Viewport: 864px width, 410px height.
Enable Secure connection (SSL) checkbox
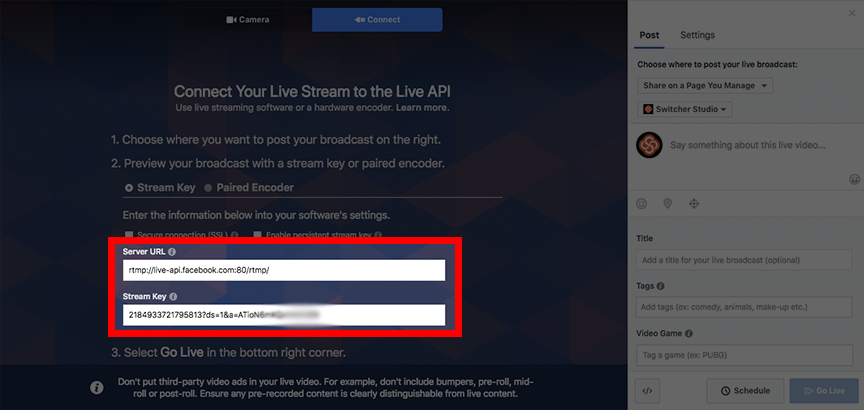coord(129,235)
